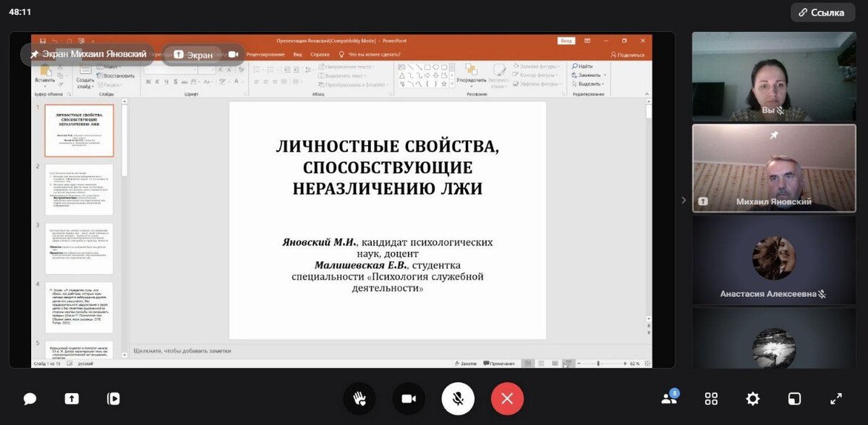The height and width of the screenshot is (425, 868).
Task: Open the Создать слайд dropdown
Action: pyautogui.click(x=85, y=83)
